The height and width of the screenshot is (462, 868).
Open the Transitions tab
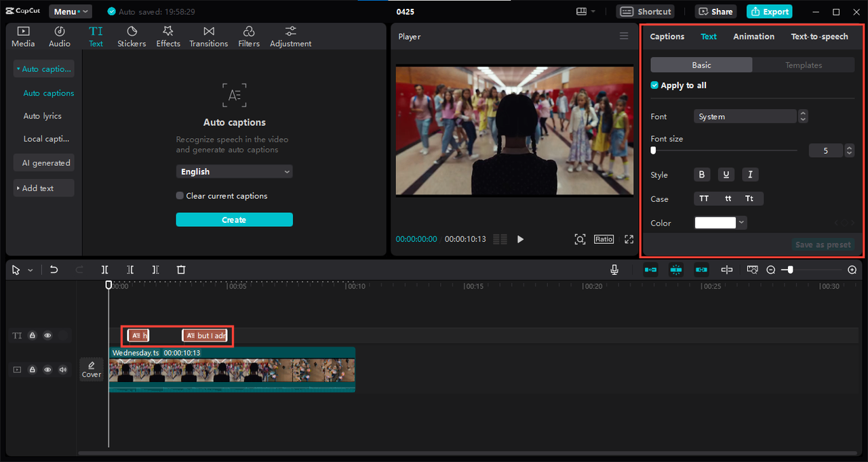[x=209, y=37]
